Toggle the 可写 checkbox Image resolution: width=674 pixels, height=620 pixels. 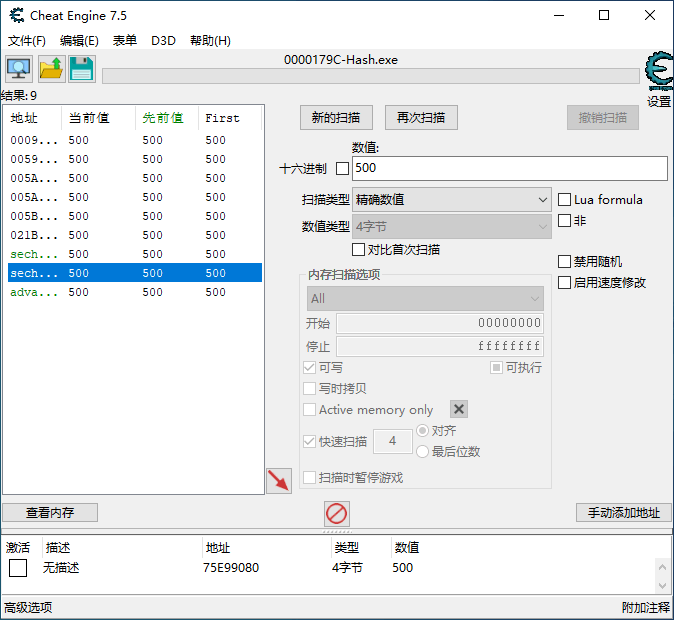(x=309, y=368)
